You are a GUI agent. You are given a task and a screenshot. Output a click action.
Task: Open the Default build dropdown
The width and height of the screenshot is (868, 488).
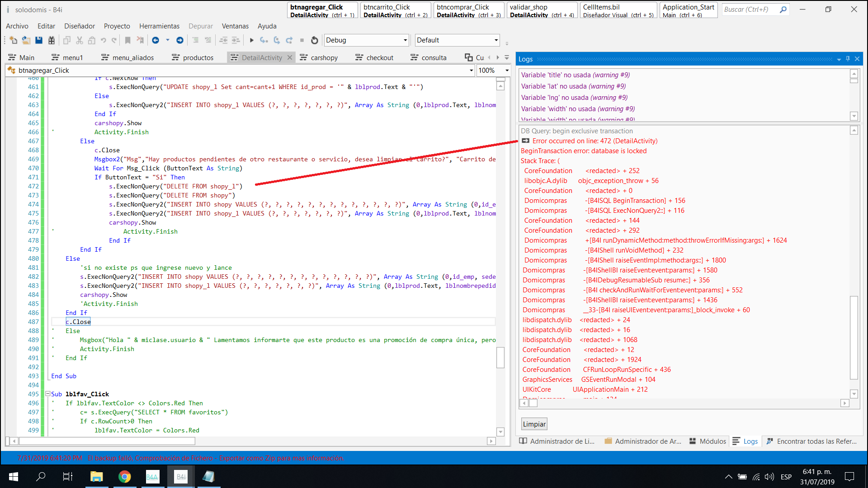(x=496, y=40)
